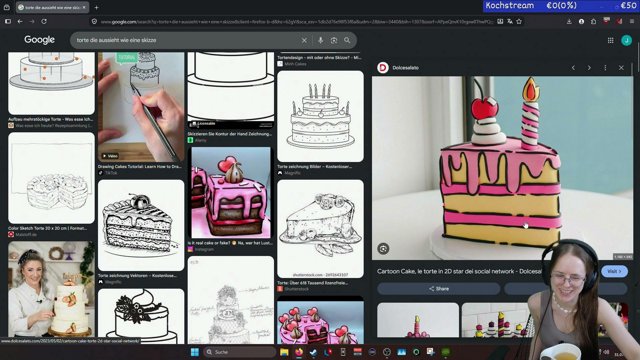Open the Firefox downloads panel
The height and width of the screenshot is (360, 640).
click(569, 21)
